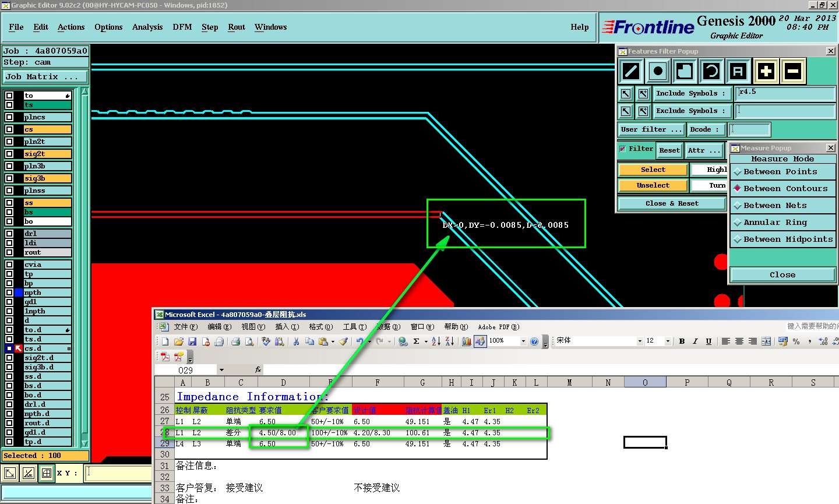Toggle negative polarity minus icon
839x504 pixels.
point(792,72)
